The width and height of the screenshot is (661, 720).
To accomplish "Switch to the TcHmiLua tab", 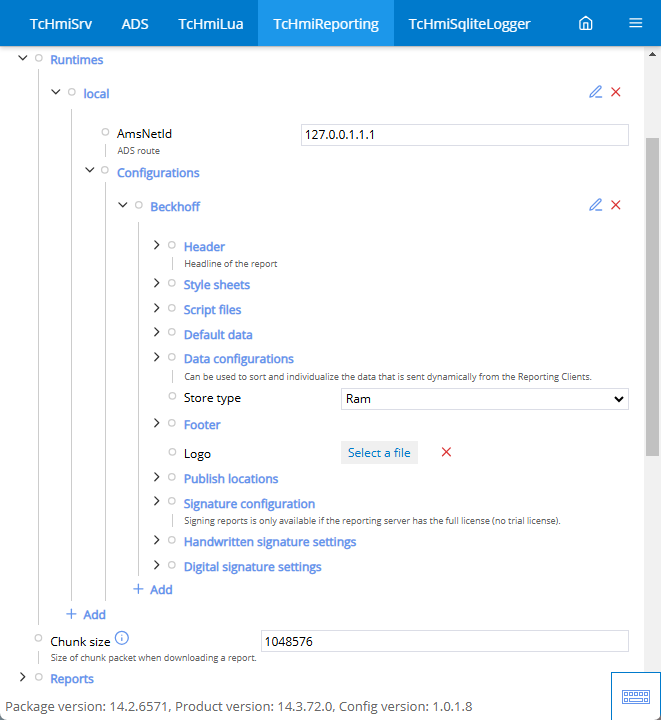I will 211,23.
